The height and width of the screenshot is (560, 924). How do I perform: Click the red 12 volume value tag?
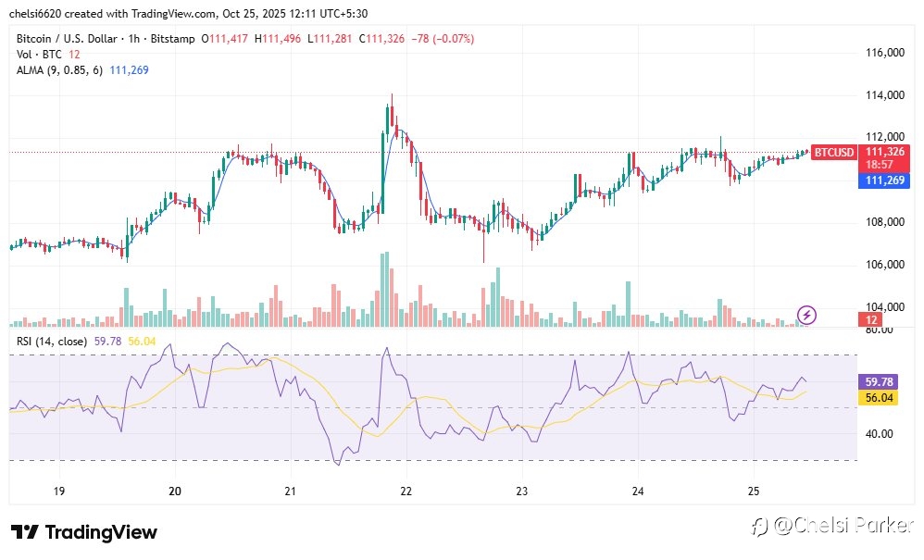tap(870, 320)
